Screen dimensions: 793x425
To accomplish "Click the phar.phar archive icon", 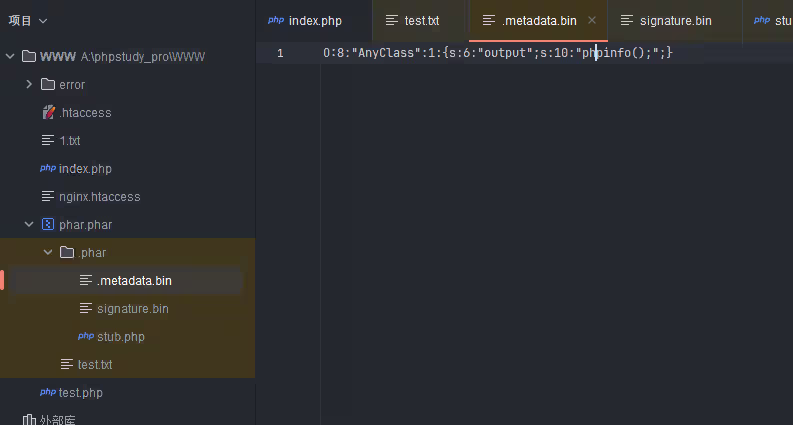I will [x=47, y=224].
